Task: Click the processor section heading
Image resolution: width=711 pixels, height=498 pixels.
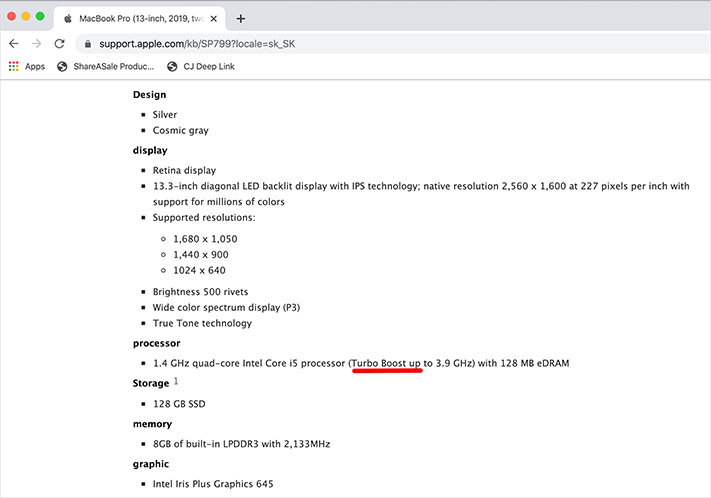Action: [x=158, y=342]
